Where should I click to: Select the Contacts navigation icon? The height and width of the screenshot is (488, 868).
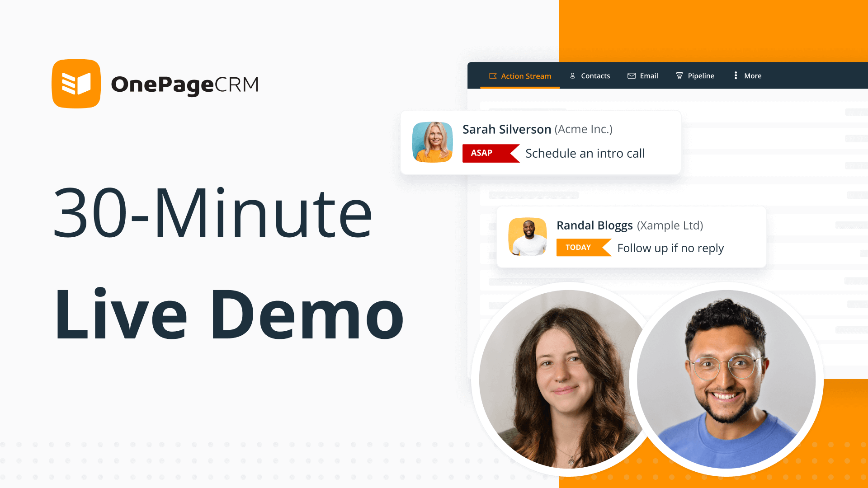pyautogui.click(x=573, y=75)
